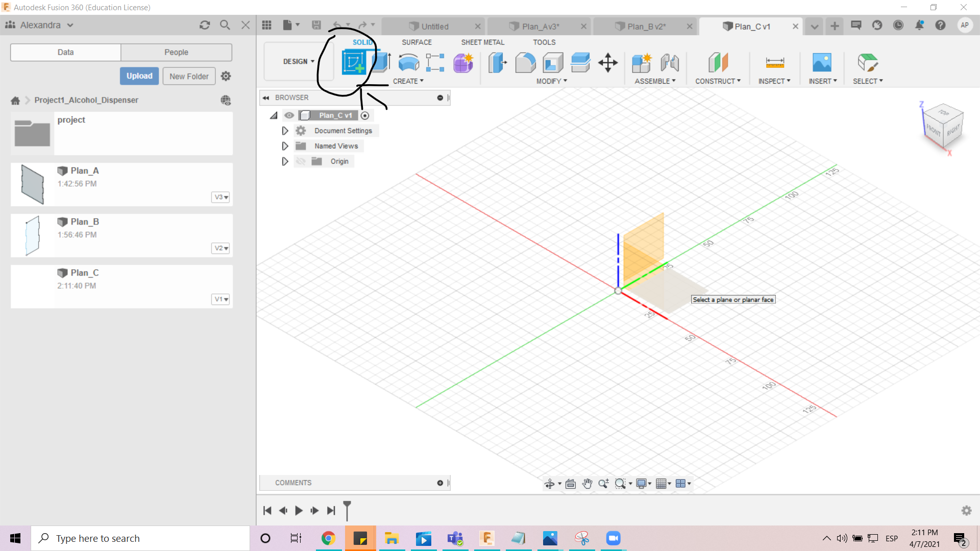Open the Measure tool under Inspect
The height and width of the screenshot is (551, 980).
pos(774,63)
